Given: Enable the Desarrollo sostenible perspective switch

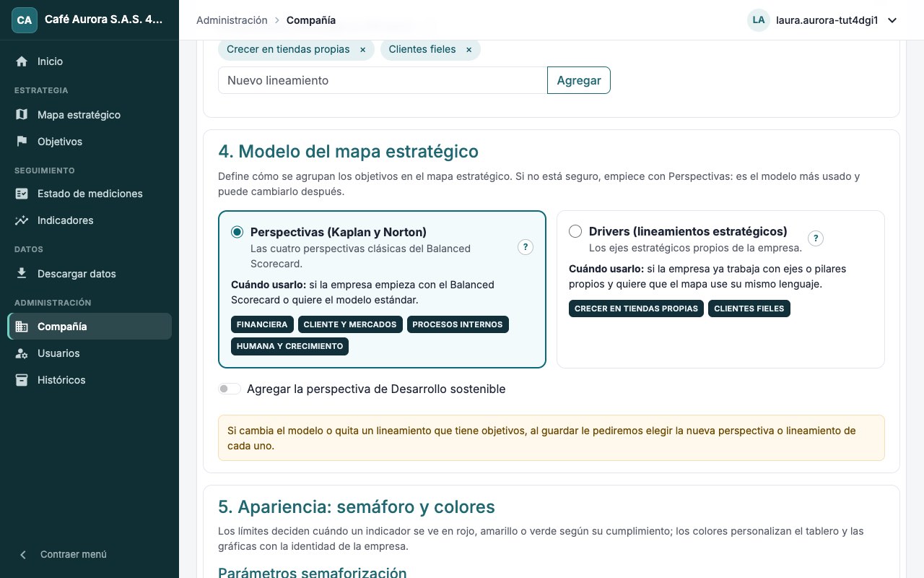Looking at the screenshot, I should 230,389.
